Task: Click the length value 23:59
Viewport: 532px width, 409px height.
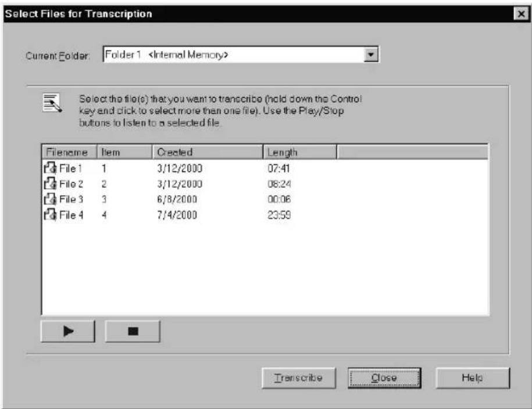Action: (279, 215)
